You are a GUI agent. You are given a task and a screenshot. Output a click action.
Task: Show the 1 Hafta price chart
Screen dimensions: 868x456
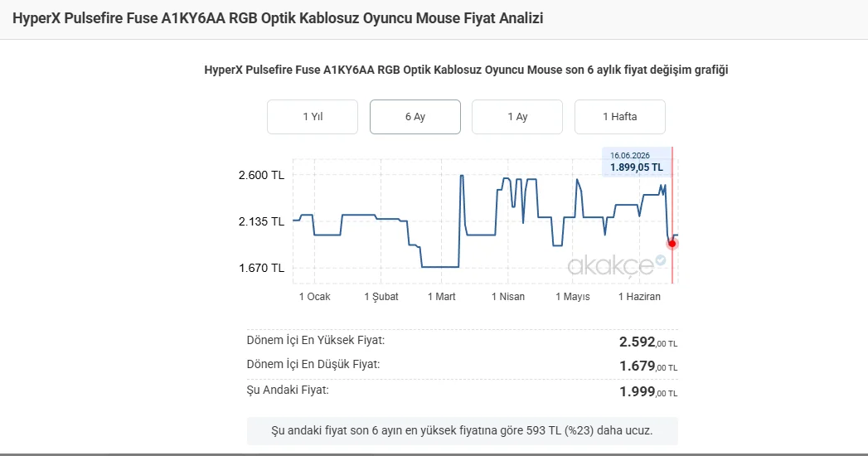620,117
